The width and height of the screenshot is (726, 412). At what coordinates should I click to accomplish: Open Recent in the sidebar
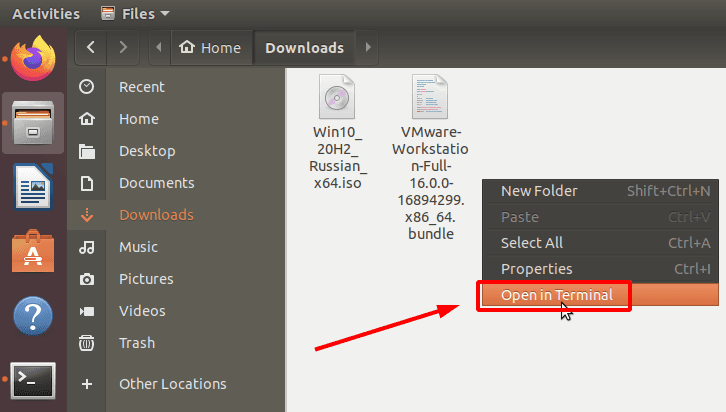142,87
